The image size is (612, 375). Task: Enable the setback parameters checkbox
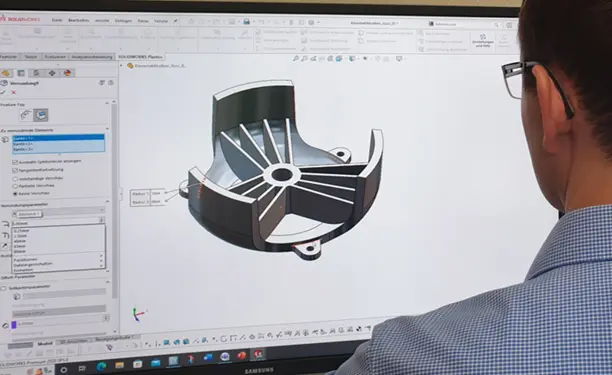point(4,288)
